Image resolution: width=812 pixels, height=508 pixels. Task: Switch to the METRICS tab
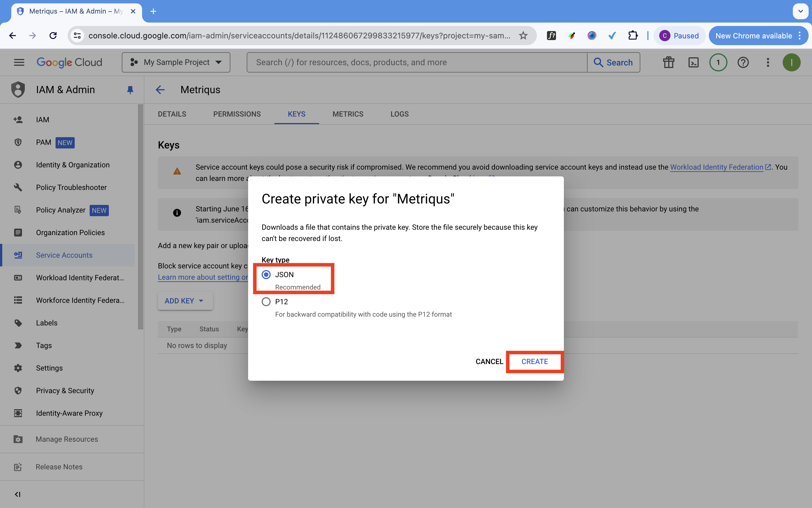(x=348, y=114)
